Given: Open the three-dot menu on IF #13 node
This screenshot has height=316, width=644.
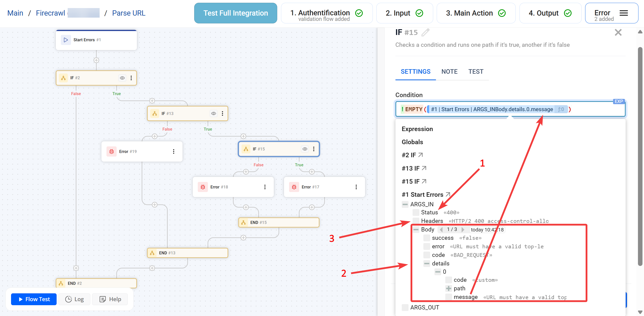Looking at the screenshot, I should coord(222,113).
